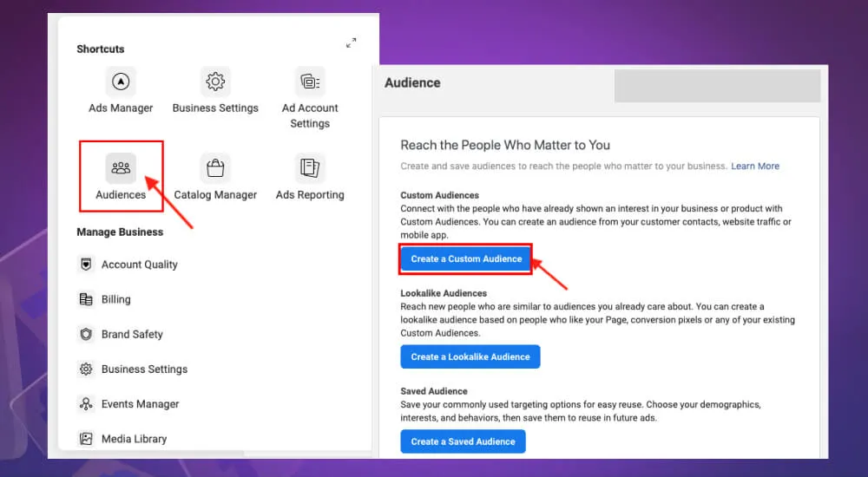
Task: Expand the shortcuts panel with the arrows icon
Action: click(351, 43)
